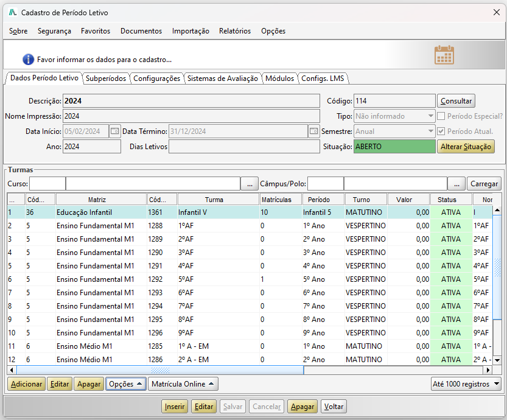Select the 1º A - EM turma row
Screen dimensions: 507x420
(x=250, y=346)
